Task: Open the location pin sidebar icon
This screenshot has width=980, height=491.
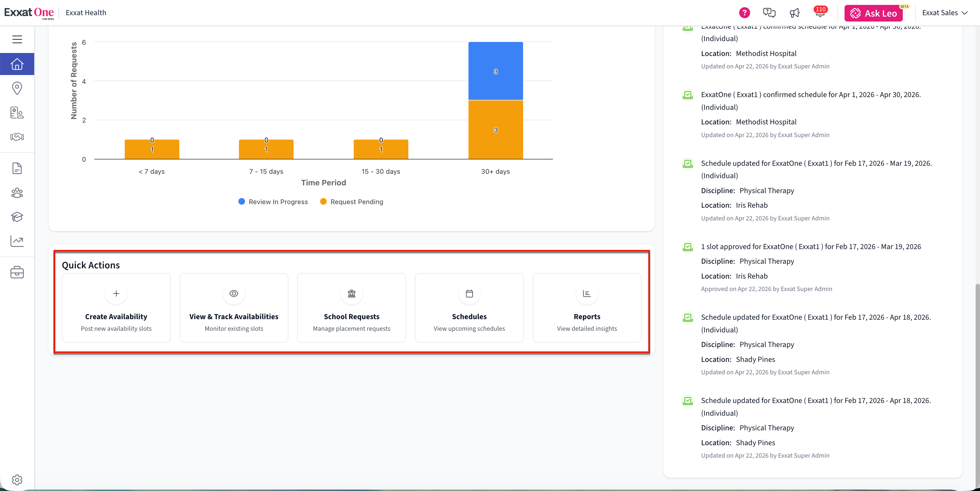Action: click(x=17, y=88)
